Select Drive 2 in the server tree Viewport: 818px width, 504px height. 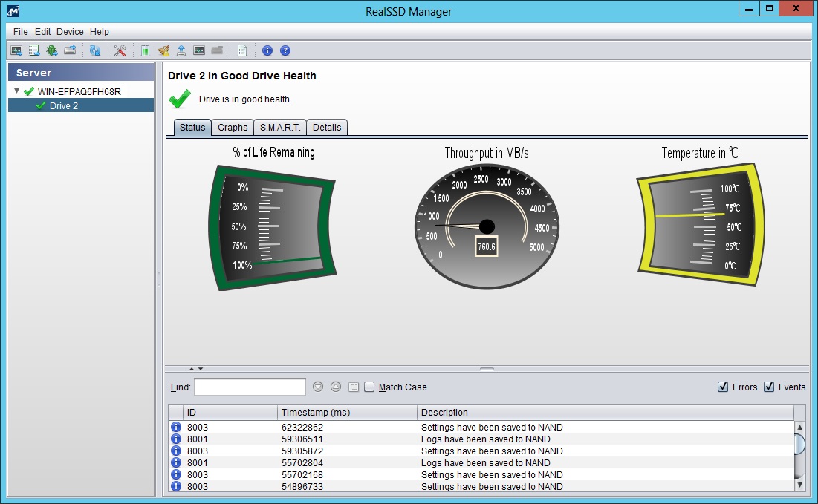pyautogui.click(x=64, y=106)
